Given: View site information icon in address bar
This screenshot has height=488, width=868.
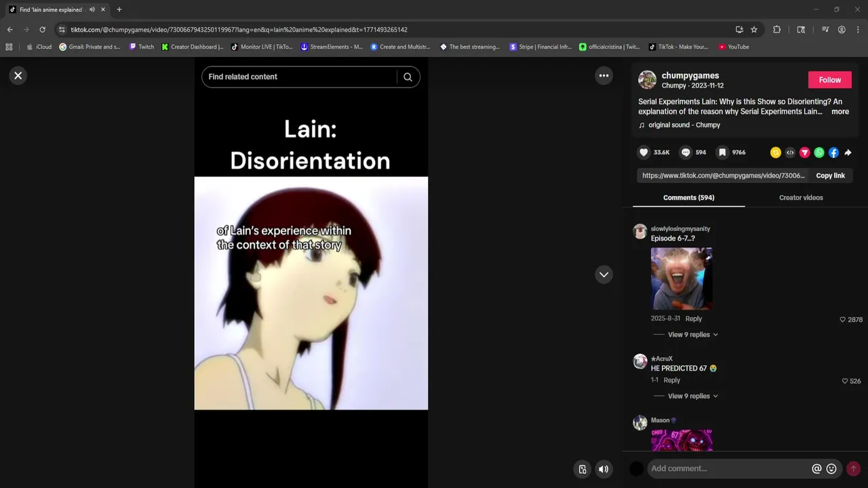Looking at the screenshot, I should pyautogui.click(x=62, y=30).
